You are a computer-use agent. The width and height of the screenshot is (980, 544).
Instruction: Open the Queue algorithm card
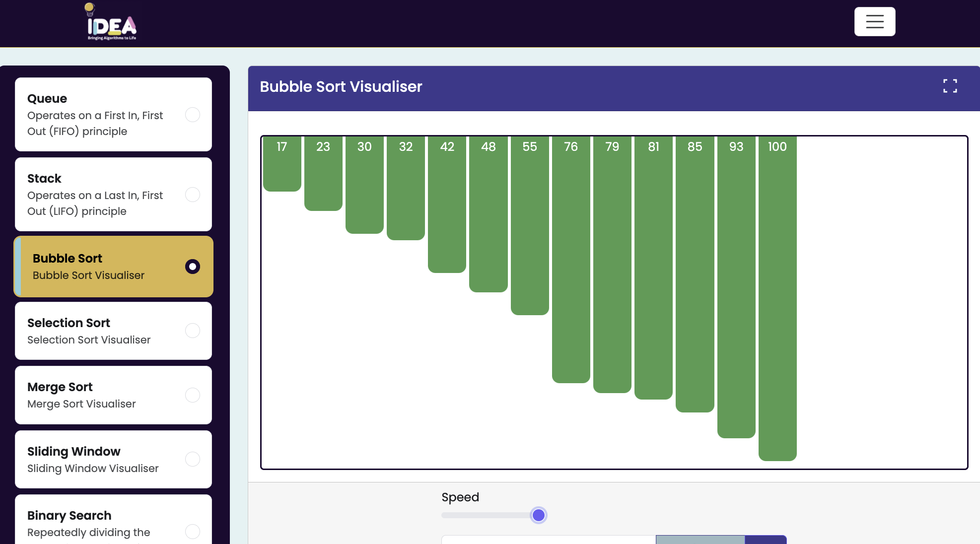[99, 115]
